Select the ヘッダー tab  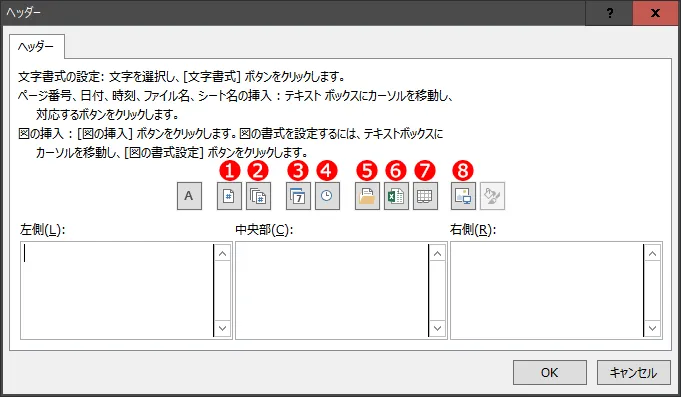click(x=36, y=46)
